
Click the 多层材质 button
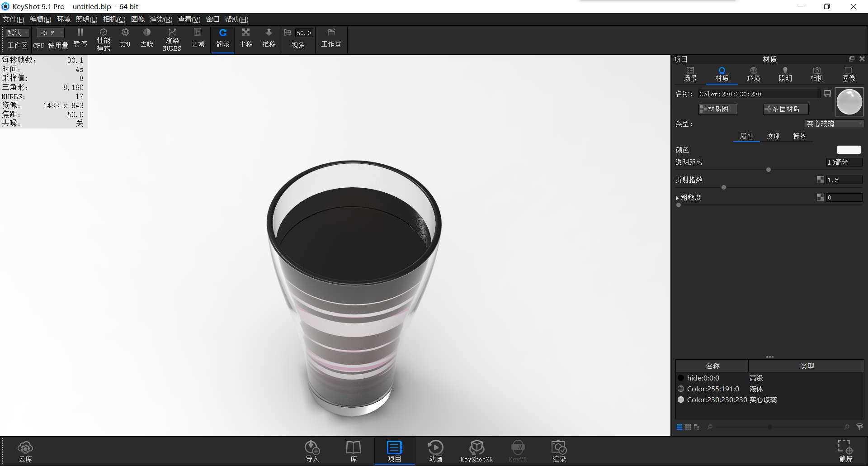pyautogui.click(x=785, y=109)
